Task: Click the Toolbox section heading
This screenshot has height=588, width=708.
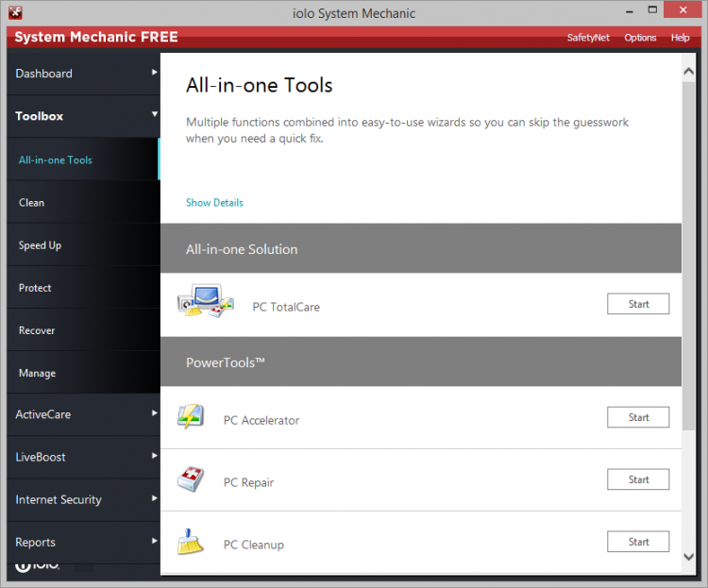Action: (x=83, y=116)
